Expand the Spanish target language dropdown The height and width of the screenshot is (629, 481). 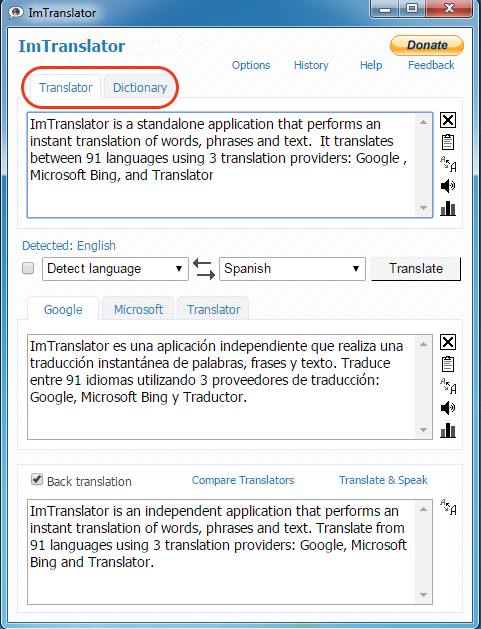[292, 269]
